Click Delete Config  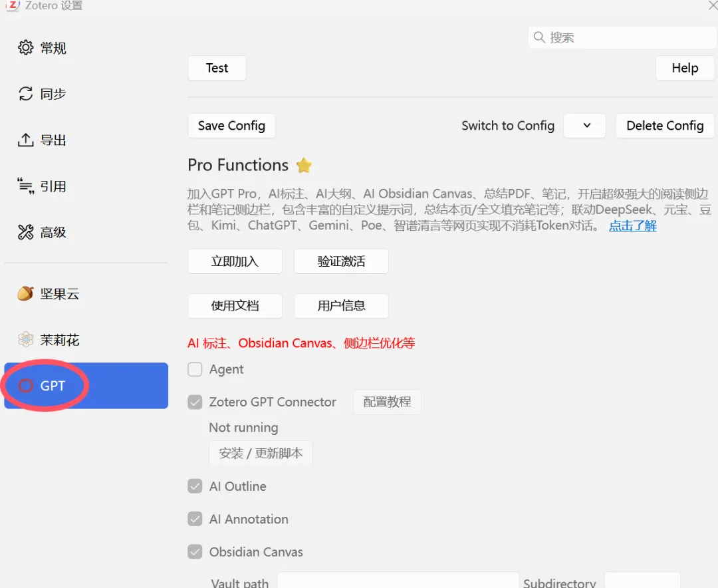tap(665, 126)
